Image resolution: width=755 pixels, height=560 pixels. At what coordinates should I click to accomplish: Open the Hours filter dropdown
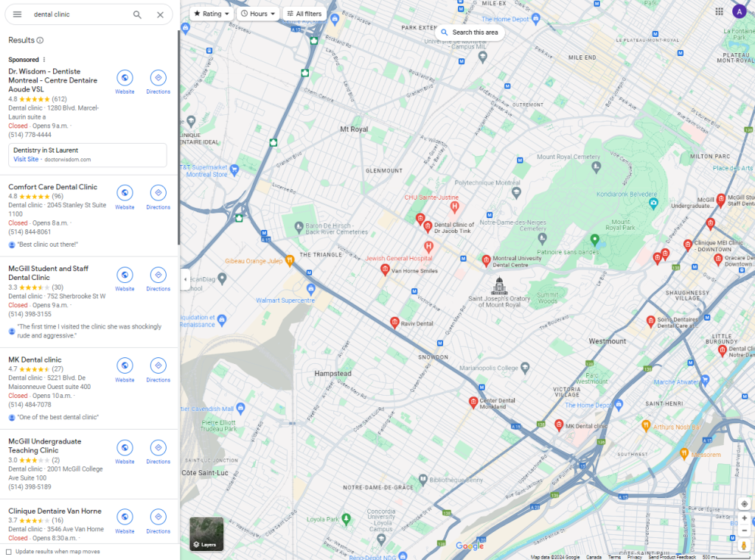point(257,13)
